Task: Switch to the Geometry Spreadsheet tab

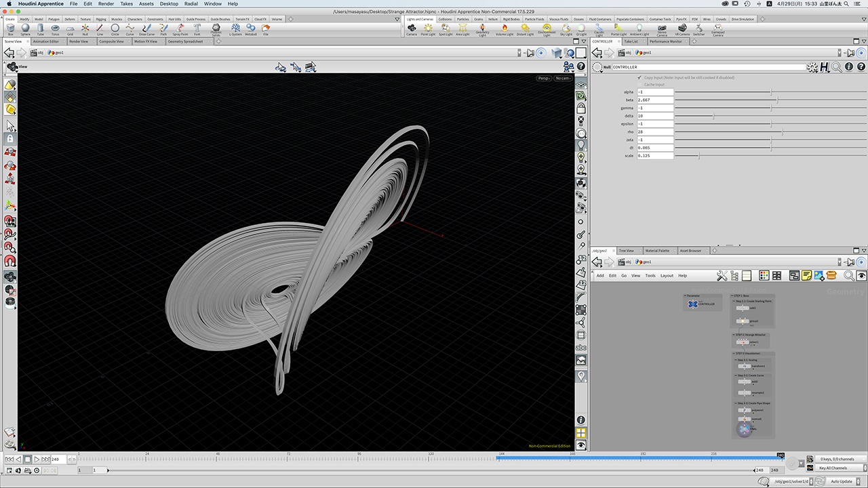Action: click(x=185, y=41)
